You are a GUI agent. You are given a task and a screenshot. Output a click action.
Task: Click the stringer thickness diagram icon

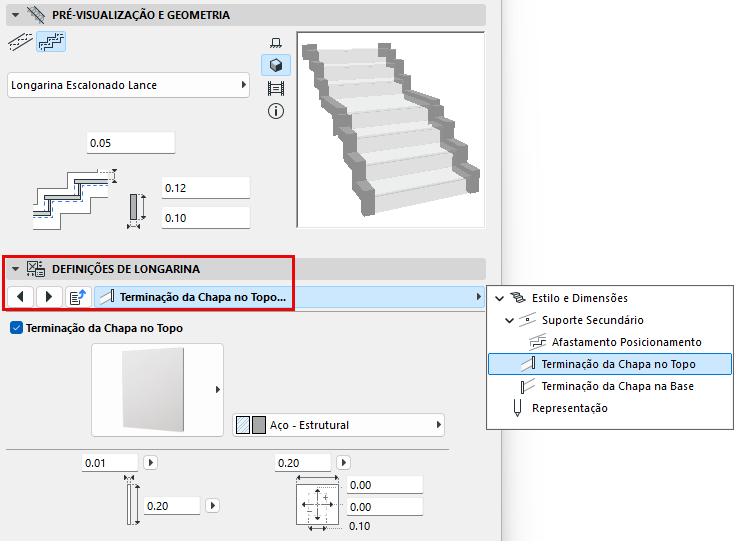tap(136, 211)
